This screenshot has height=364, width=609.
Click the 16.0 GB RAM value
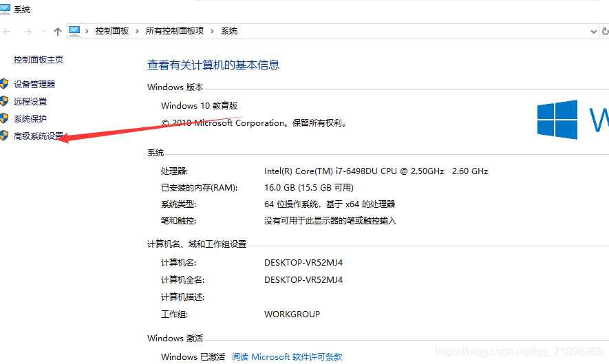[x=309, y=188]
